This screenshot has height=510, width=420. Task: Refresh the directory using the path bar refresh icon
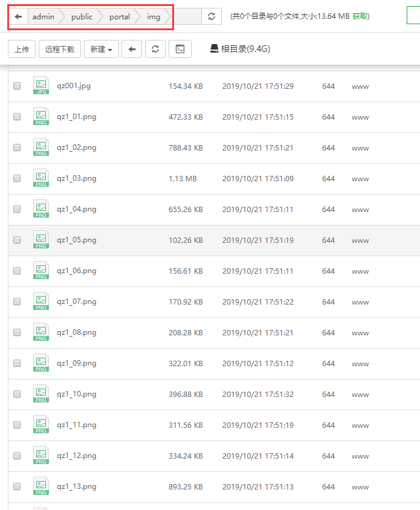211,17
